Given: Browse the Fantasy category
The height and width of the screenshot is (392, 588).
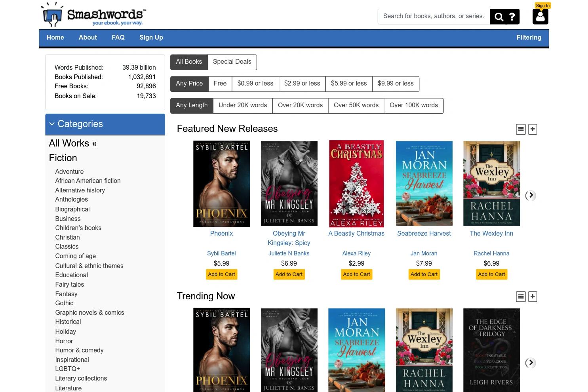Looking at the screenshot, I should 66,294.
